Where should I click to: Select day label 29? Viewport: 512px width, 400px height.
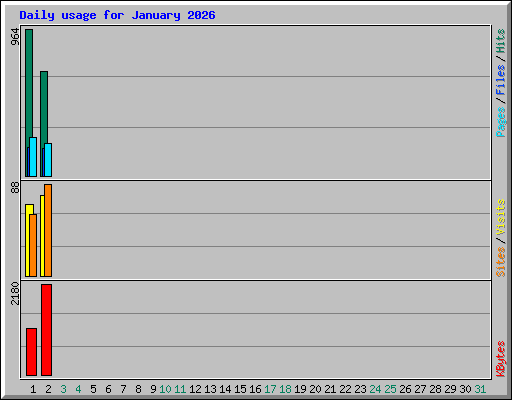coord(450,389)
